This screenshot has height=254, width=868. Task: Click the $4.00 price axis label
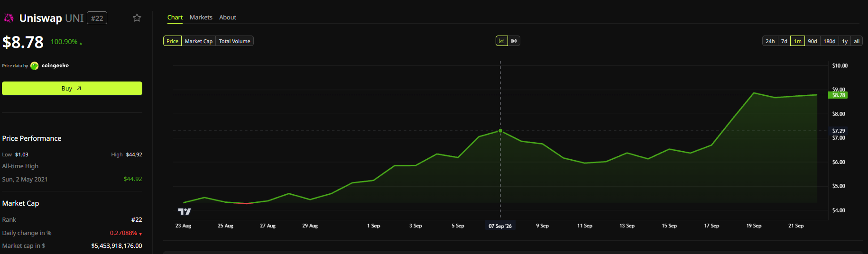pyautogui.click(x=839, y=210)
